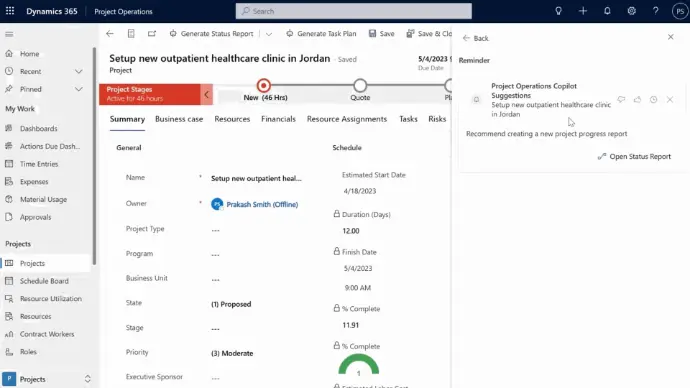The height and width of the screenshot is (388, 690).
Task: Click the project Name field
Action: (256, 178)
